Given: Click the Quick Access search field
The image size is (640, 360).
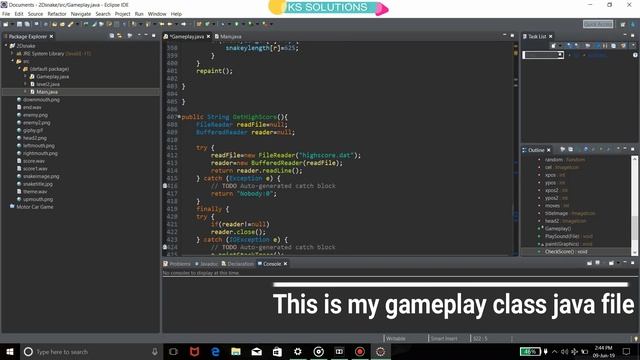Looking at the screenshot, I should pyautogui.click(x=598, y=24).
